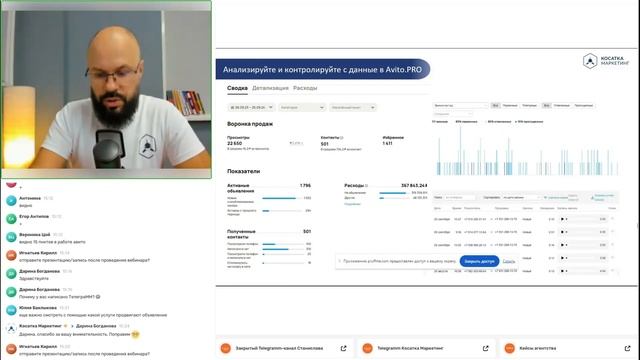Open the sort-by dropdown in calls table

point(521,198)
